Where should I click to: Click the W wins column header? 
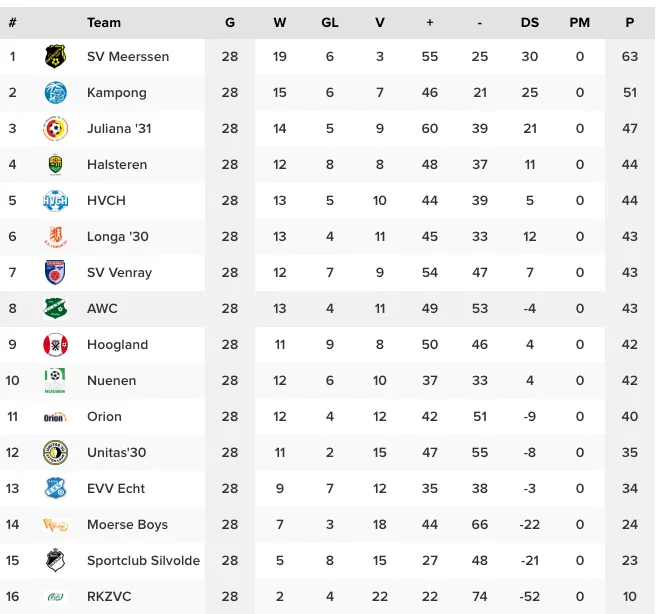click(x=279, y=22)
